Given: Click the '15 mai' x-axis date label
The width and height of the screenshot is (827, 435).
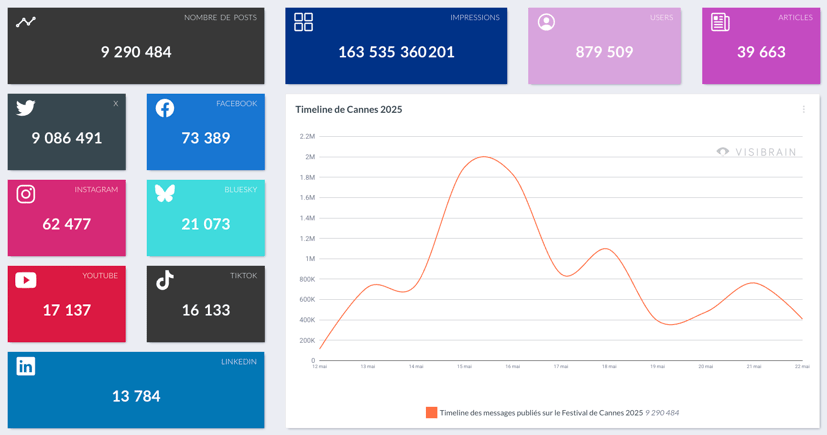Looking at the screenshot, I should pyautogui.click(x=464, y=366).
